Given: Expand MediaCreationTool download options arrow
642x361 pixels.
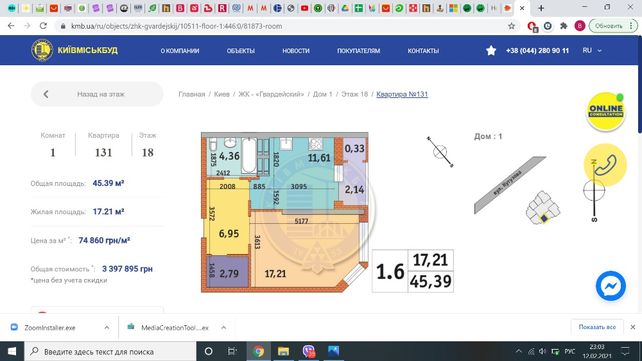Looking at the screenshot, I should [224, 327].
